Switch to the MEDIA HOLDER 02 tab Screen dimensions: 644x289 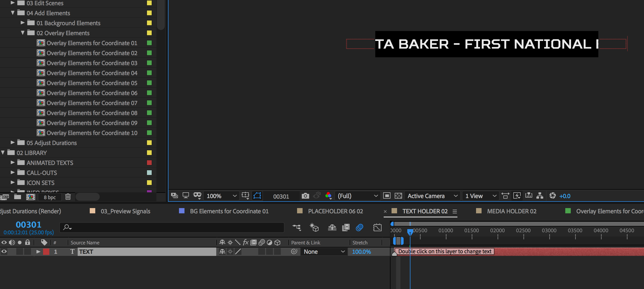coord(511,211)
